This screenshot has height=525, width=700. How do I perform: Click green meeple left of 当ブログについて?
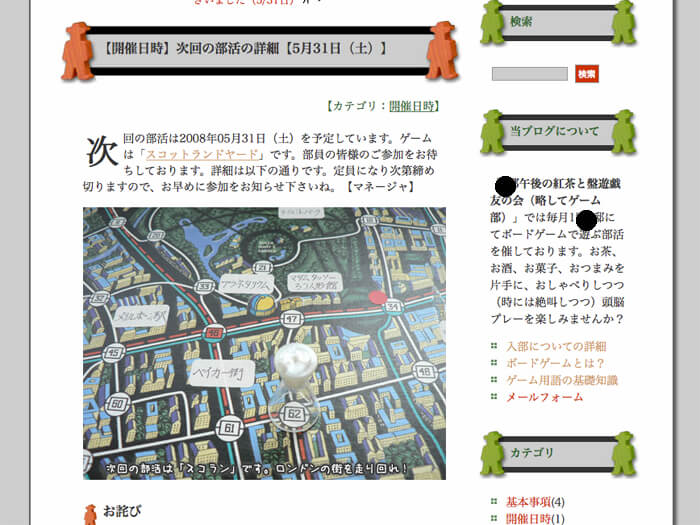492,132
